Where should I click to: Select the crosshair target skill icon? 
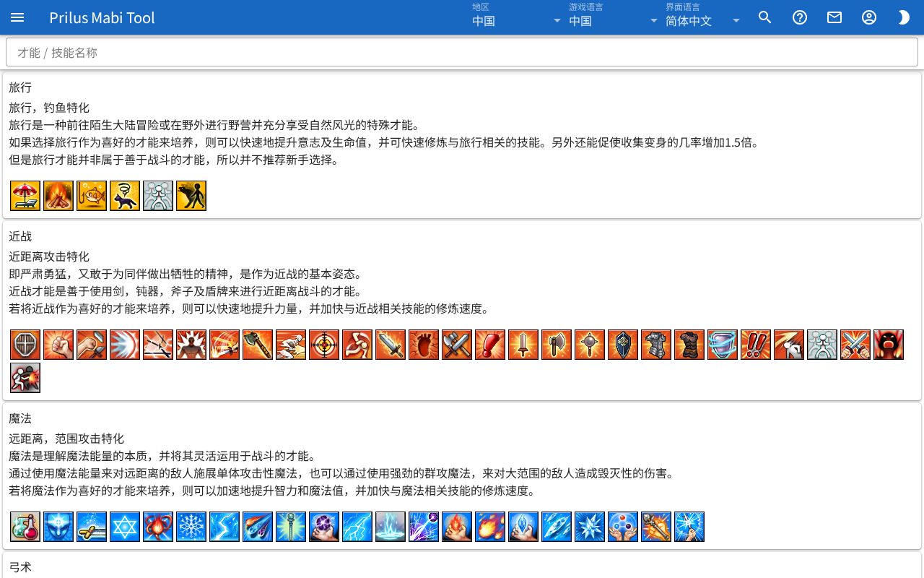click(324, 345)
